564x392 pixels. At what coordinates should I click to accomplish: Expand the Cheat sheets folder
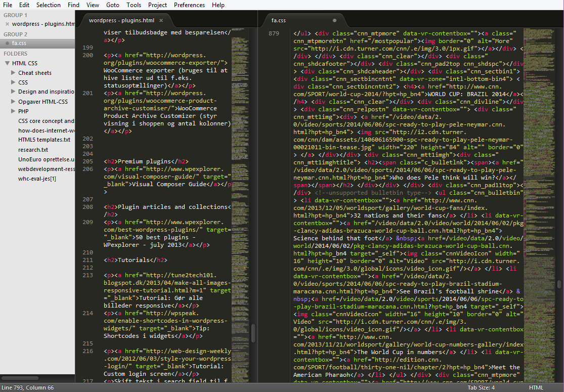[x=13, y=73]
